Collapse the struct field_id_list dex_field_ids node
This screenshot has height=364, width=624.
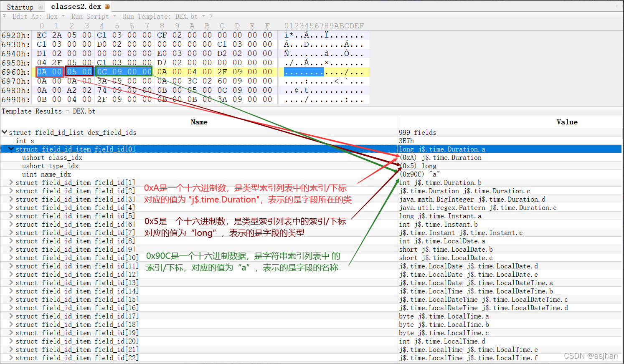5,132
